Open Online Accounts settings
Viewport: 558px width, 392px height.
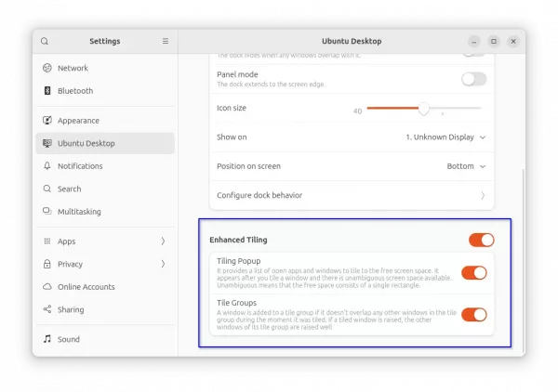click(x=105, y=287)
